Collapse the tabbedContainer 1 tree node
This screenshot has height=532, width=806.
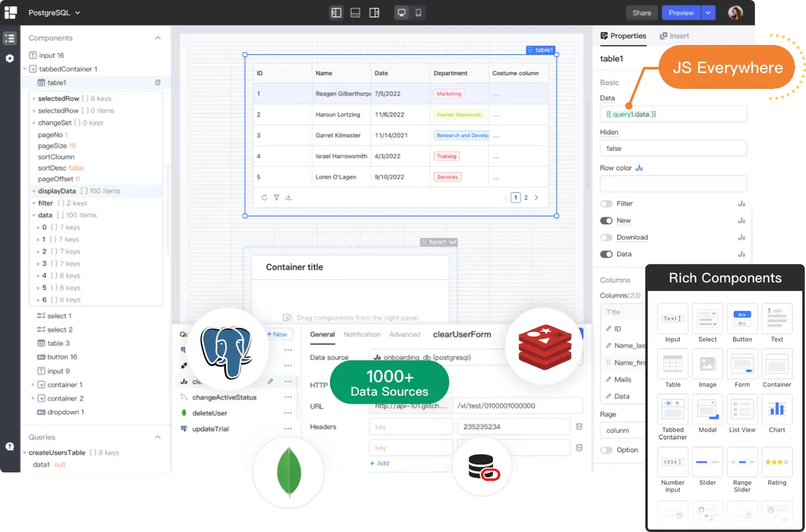[x=25, y=69]
